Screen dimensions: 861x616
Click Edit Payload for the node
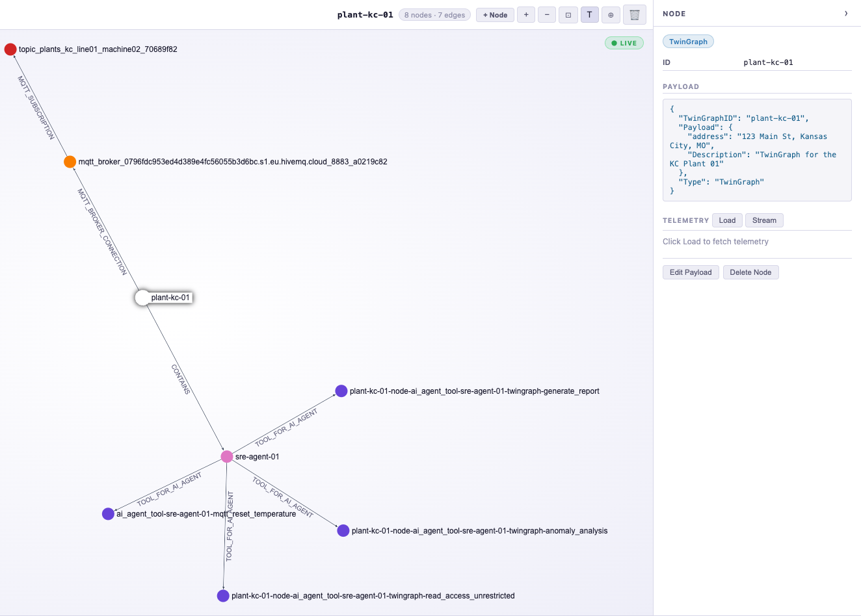[691, 272]
